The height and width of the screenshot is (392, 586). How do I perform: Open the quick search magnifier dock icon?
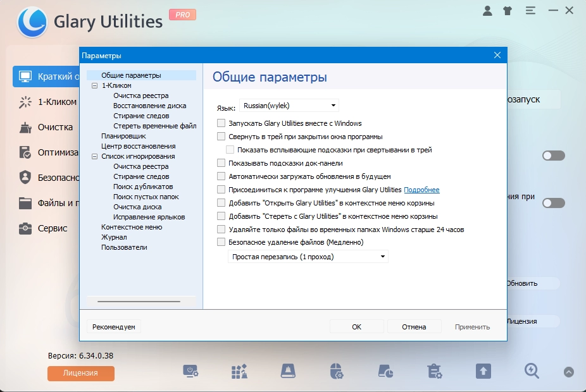pyautogui.click(x=532, y=372)
